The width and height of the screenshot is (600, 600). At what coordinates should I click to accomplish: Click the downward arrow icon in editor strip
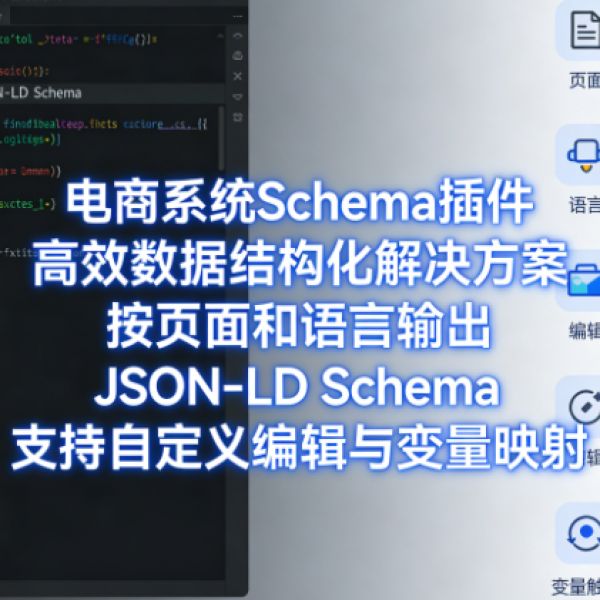pos(238,97)
